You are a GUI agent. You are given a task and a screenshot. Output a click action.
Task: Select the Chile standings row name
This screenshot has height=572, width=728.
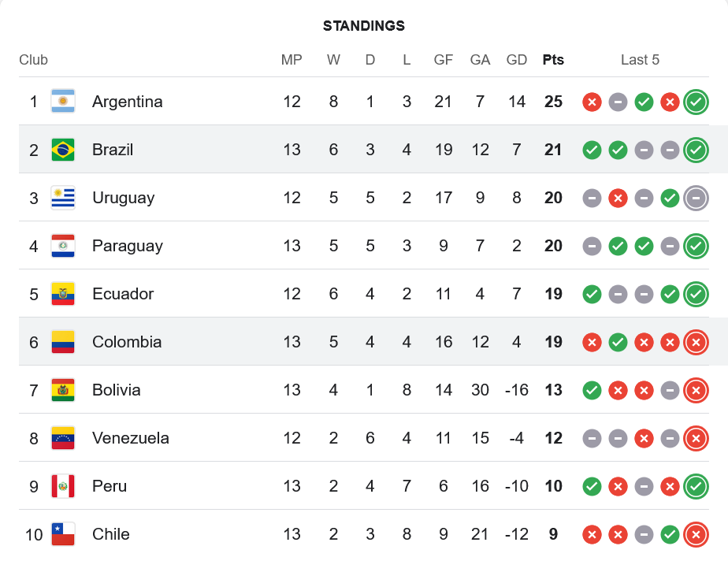pos(110,534)
